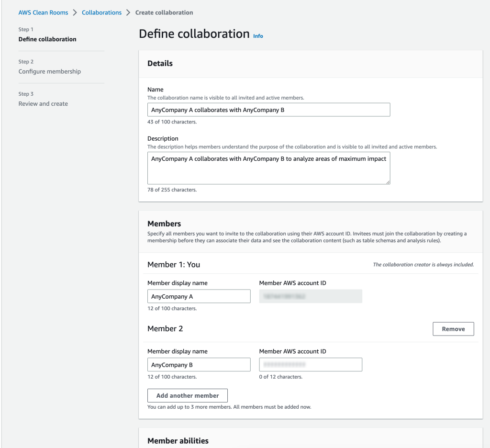Click inside the collaboration Name field
490x448 pixels.
pos(268,109)
